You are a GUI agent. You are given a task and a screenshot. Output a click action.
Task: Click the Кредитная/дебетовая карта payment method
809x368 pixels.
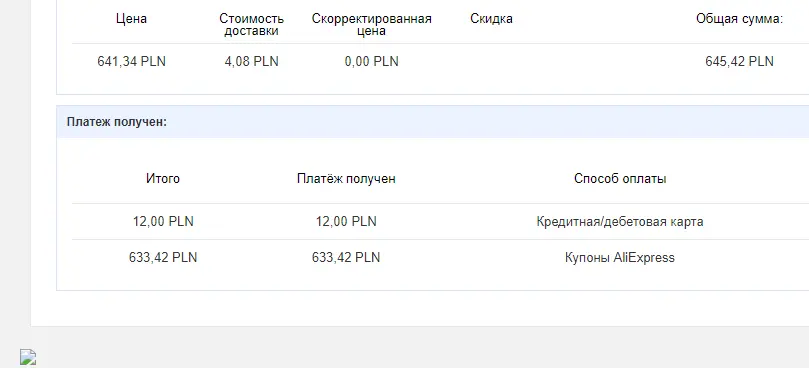(620, 221)
